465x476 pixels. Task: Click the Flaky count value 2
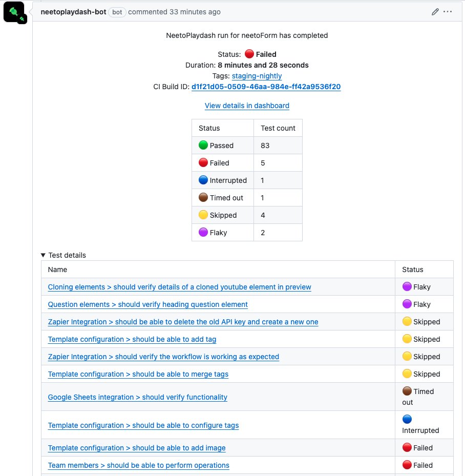[263, 233]
